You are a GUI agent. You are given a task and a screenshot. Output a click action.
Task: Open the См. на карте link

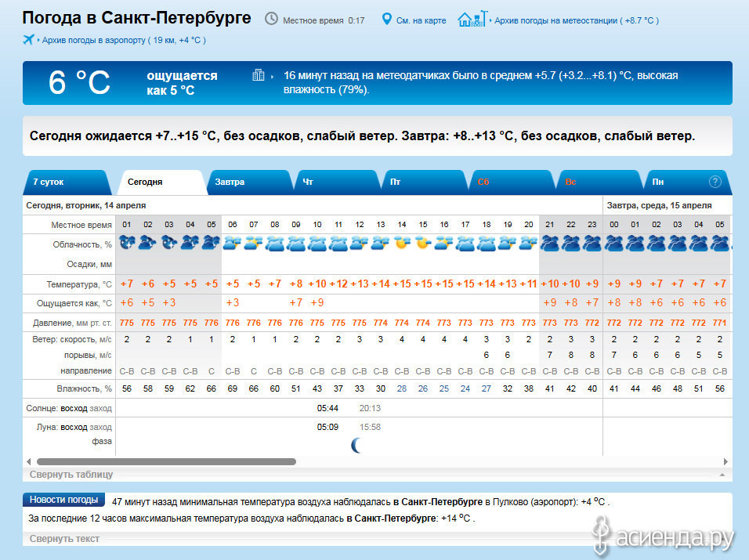point(421,20)
